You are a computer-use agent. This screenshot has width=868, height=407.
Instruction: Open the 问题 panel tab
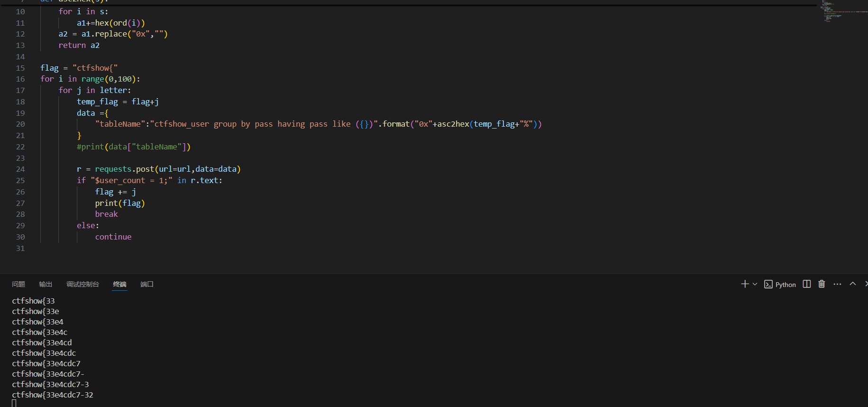click(18, 284)
